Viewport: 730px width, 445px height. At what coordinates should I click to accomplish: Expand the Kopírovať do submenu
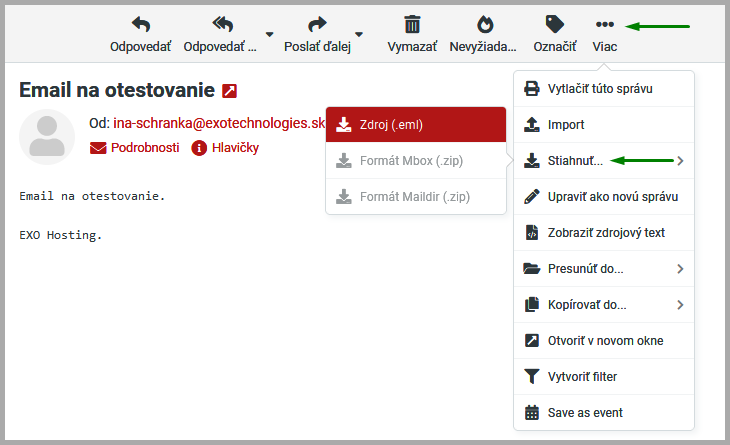pos(680,305)
